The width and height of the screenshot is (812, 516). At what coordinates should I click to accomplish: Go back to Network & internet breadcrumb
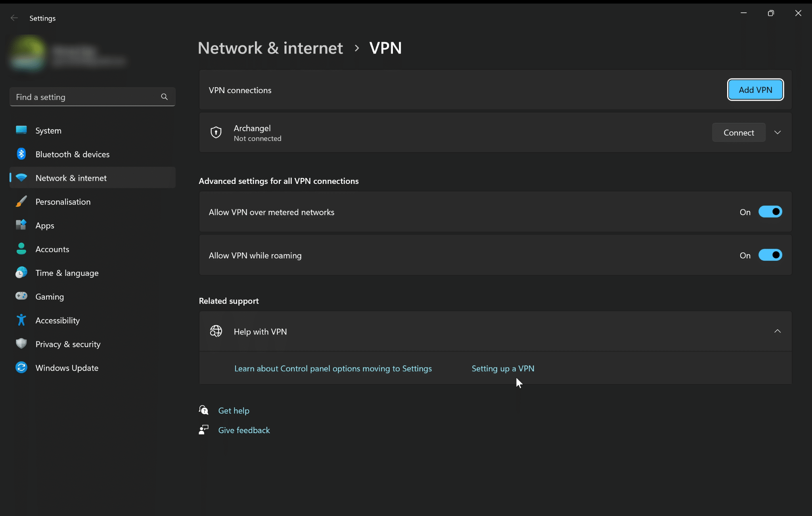click(270, 48)
